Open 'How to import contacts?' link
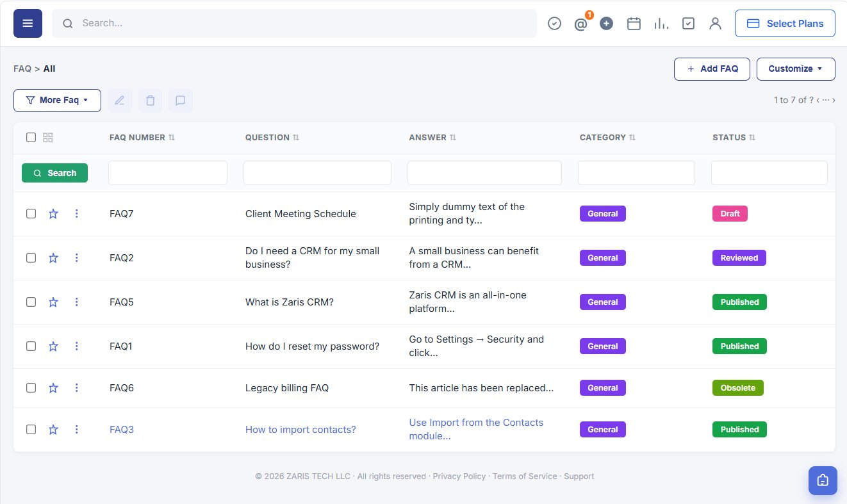The image size is (847, 504). pos(300,430)
